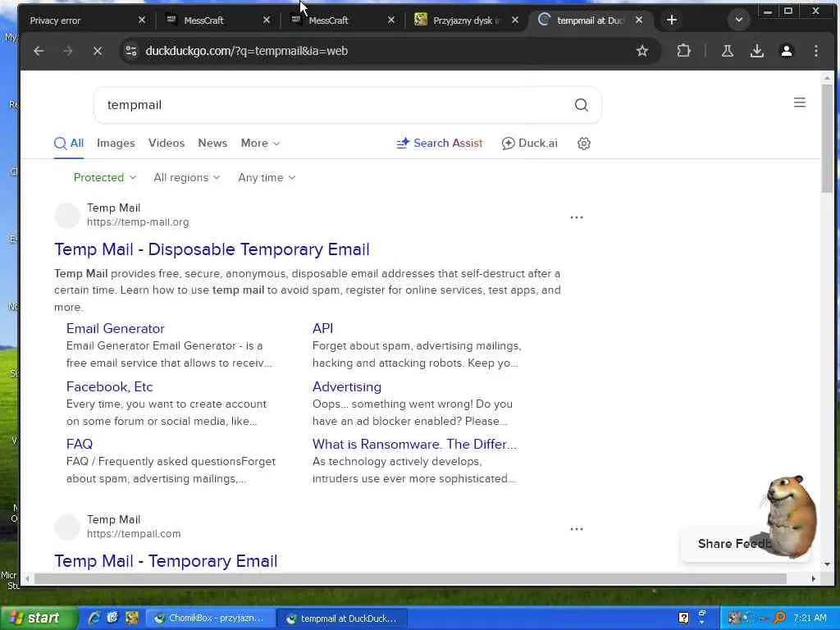Viewport: 840px width, 630px height.
Task: Open more options for tempail.com result
Action: pyautogui.click(x=577, y=529)
